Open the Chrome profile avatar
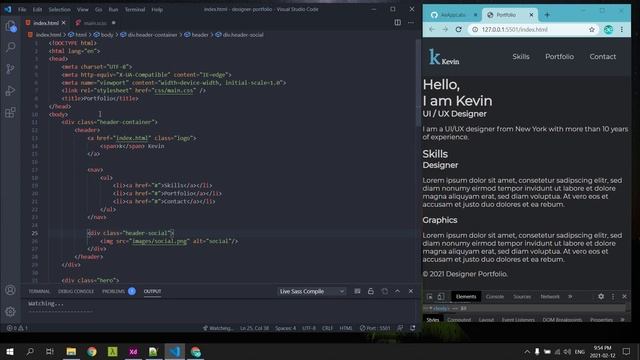Screen dimensions: 640x360 pos(608,29)
